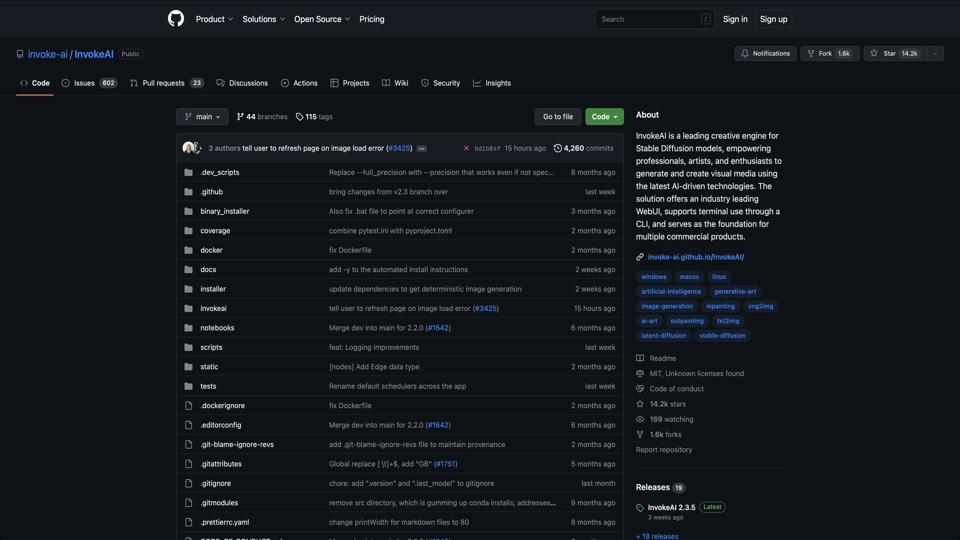Image resolution: width=960 pixels, height=540 pixels.
Task: Click the Go to file button
Action: [558, 117]
